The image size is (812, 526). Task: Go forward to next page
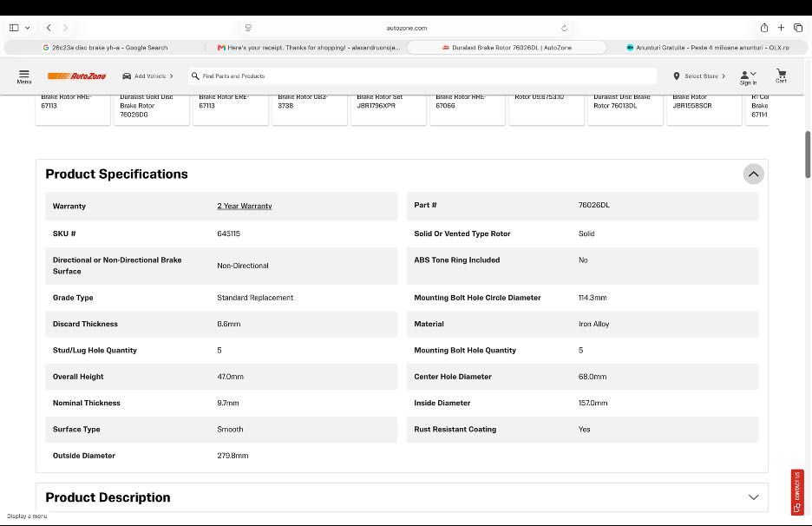(x=65, y=28)
